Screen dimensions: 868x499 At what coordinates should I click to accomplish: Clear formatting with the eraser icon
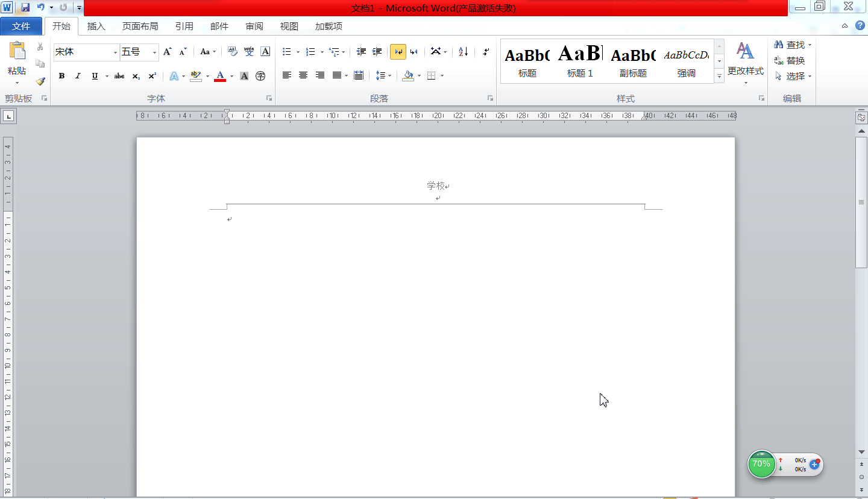tap(233, 52)
